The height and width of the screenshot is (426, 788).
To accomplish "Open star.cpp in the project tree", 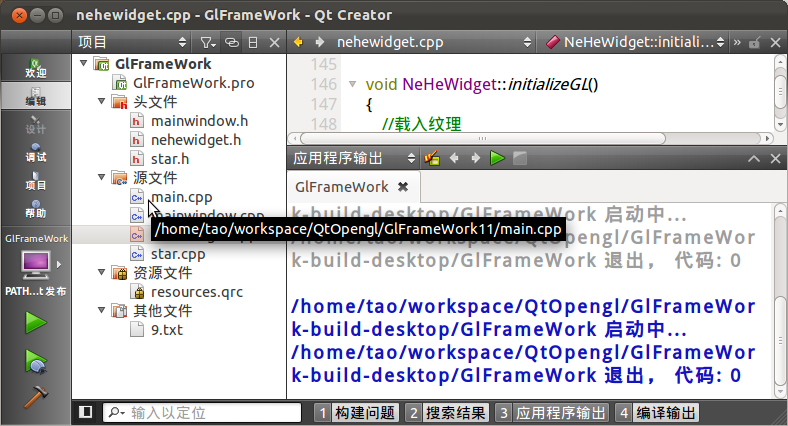I will [178, 254].
